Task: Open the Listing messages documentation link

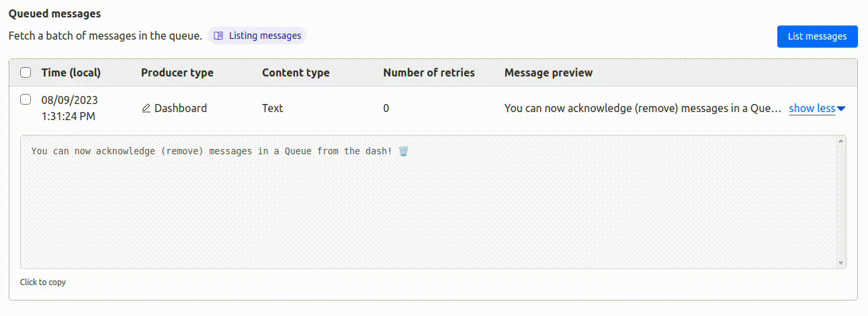Action: 265,36
